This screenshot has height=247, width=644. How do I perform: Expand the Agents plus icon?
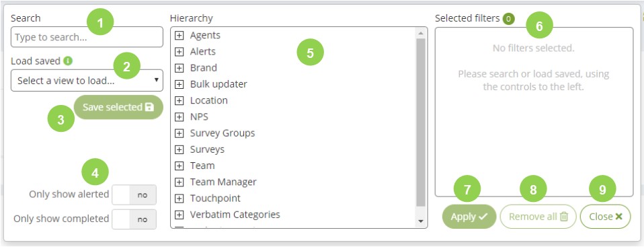179,36
